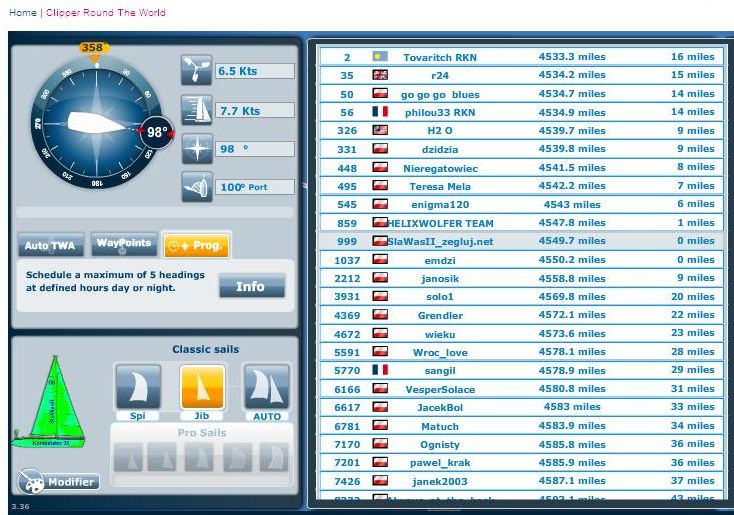Enable AUTO sail selection
The height and width of the screenshot is (515, 734).
pyautogui.click(x=266, y=389)
